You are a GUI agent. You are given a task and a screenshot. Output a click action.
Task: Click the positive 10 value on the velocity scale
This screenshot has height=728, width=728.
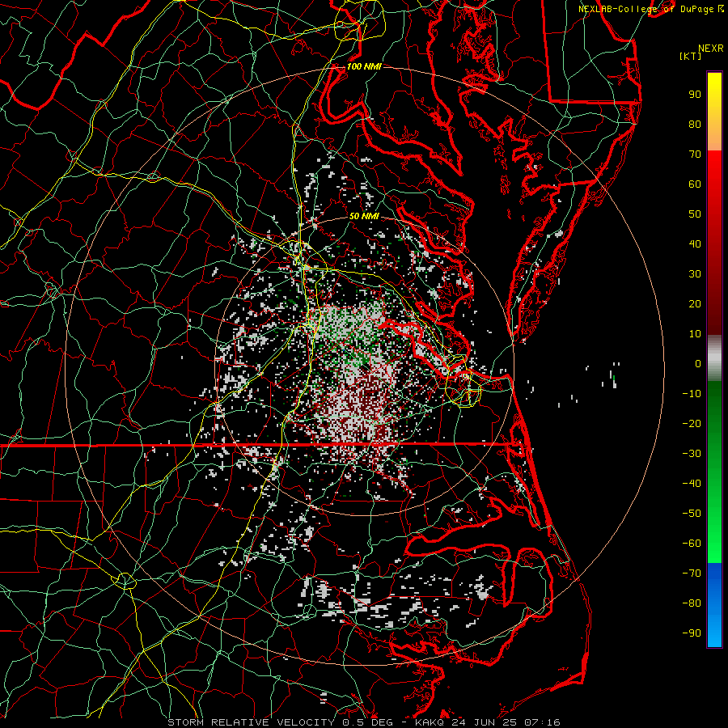[x=695, y=334]
